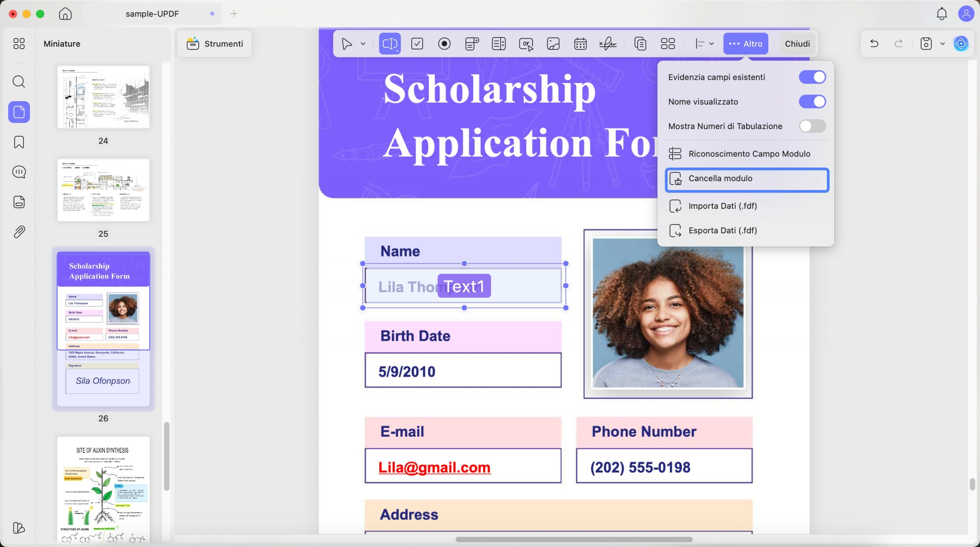Click the thumbnails panel vertical scrollbar
Screen dimensions: 980x547
[x=167, y=456]
